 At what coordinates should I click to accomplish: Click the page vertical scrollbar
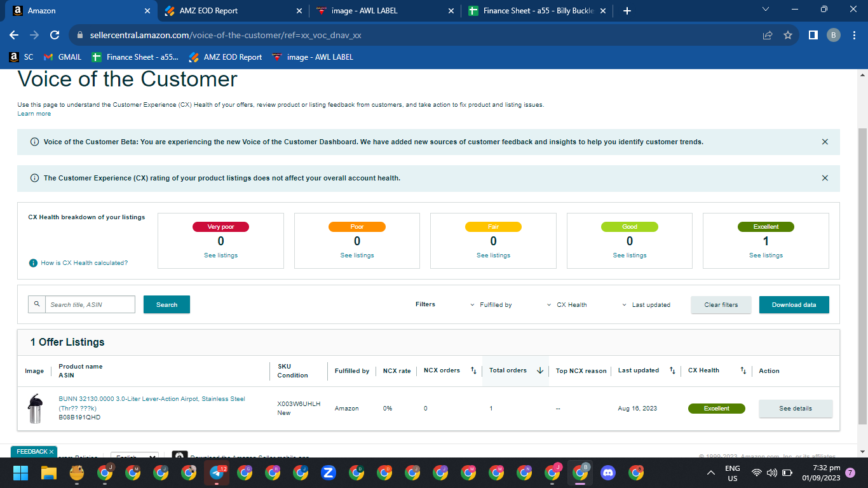click(862, 276)
